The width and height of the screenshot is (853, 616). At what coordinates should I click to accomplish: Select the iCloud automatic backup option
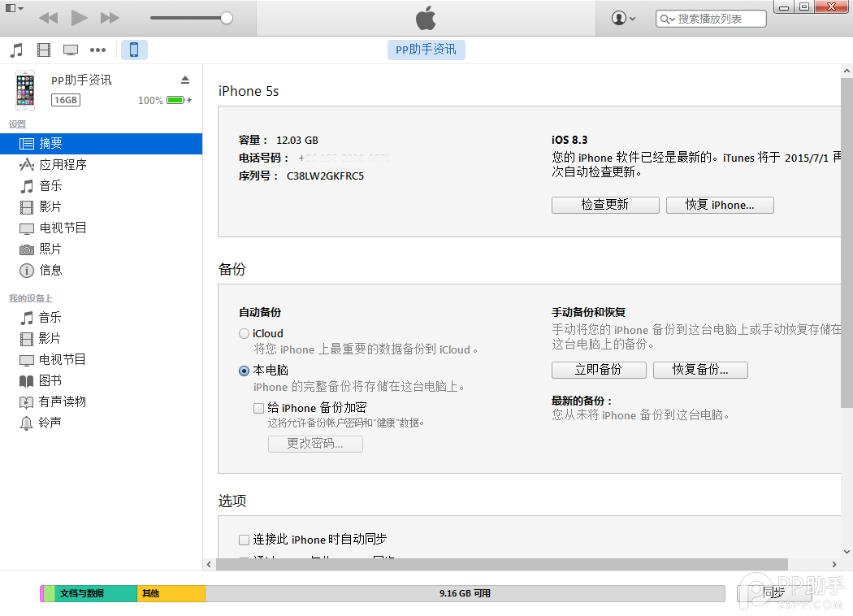coord(244,333)
